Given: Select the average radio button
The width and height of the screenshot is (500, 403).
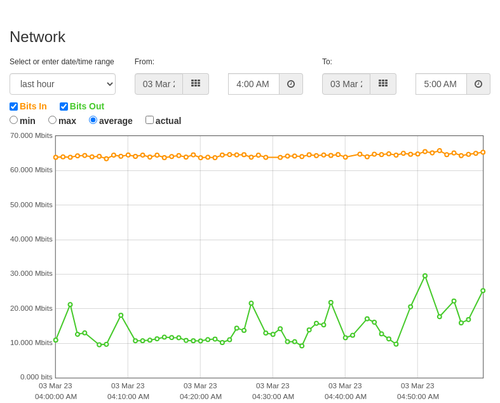Looking at the screenshot, I should 93,120.
